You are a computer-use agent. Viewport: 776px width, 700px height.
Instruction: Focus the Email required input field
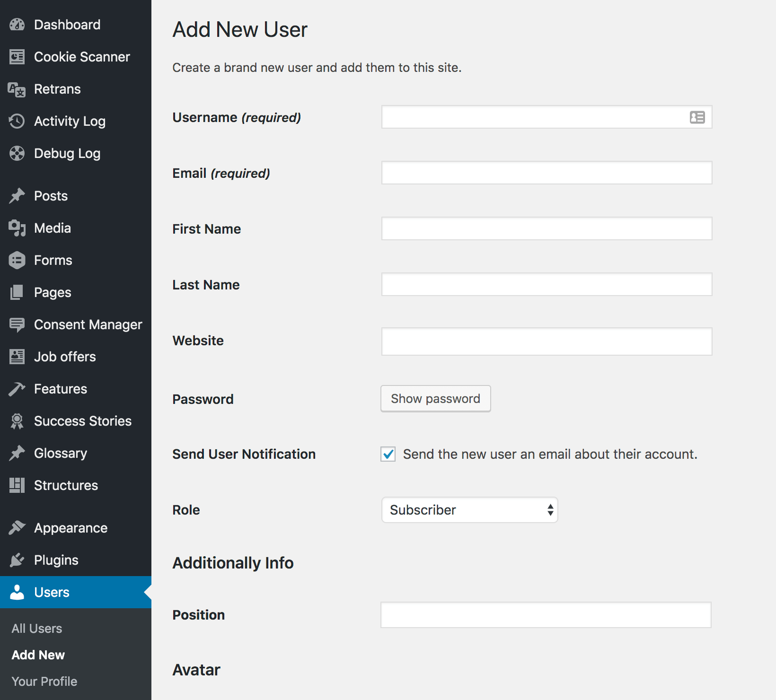(x=547, y=173)
